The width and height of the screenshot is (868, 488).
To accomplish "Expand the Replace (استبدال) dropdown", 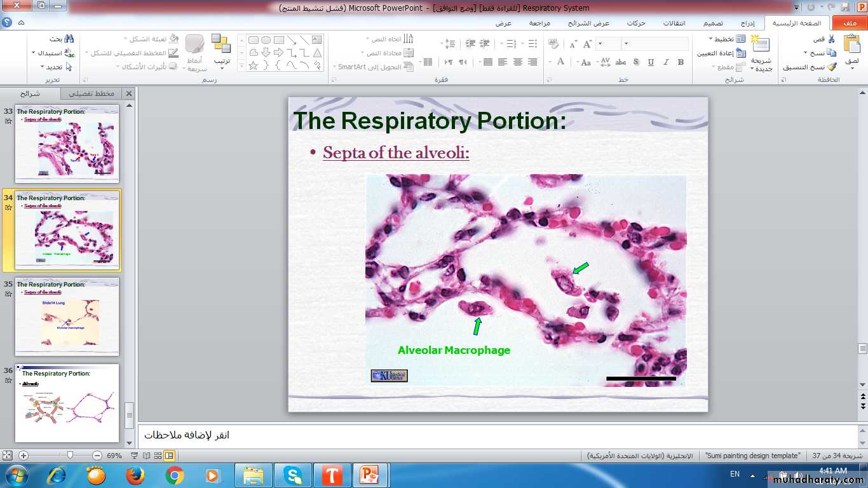I will [34, 53].
